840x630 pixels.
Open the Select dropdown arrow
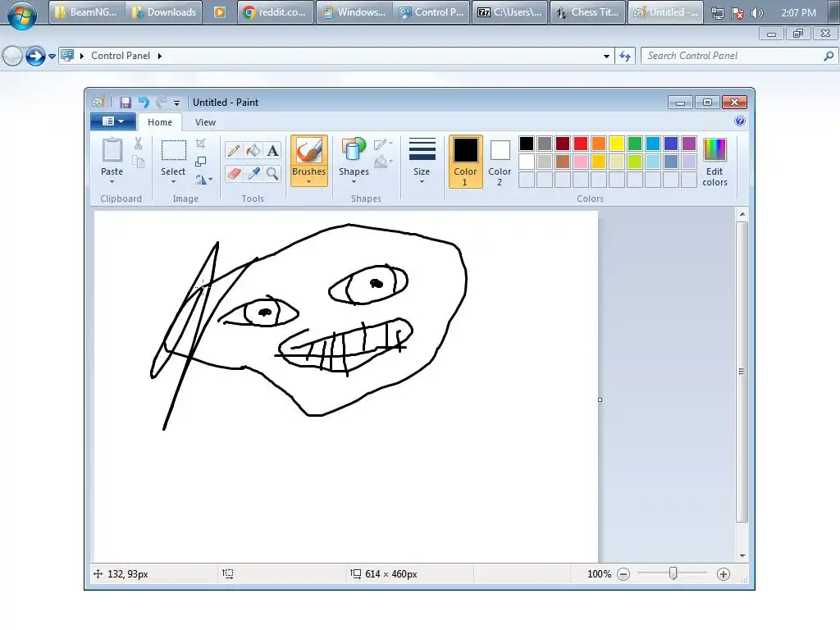click(x=173, y=182)
